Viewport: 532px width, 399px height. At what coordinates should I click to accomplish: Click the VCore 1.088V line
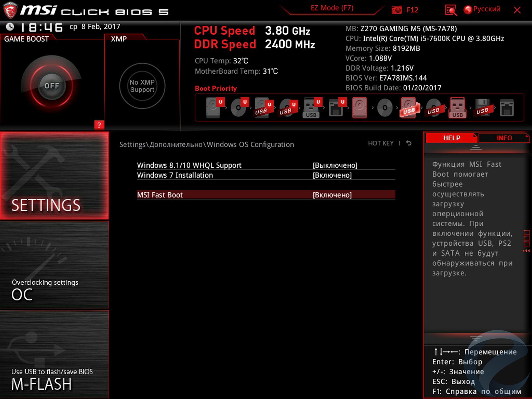pos(368,58)
